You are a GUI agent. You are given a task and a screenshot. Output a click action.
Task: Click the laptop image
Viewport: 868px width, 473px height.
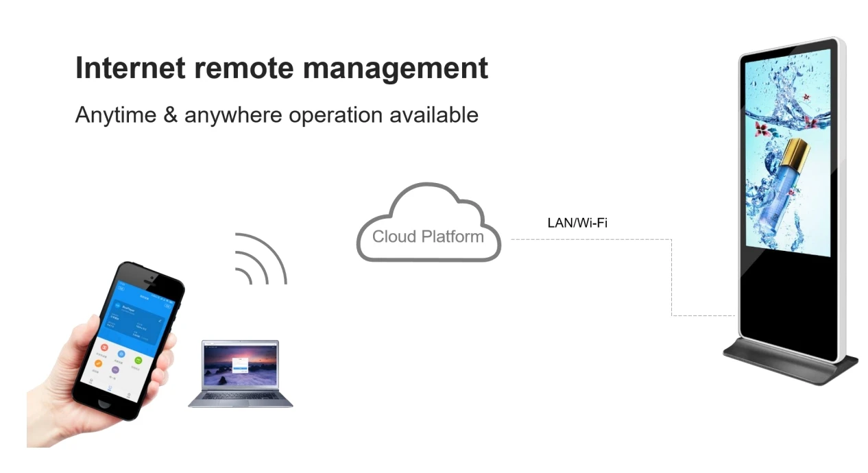click(x=241, y=374)
